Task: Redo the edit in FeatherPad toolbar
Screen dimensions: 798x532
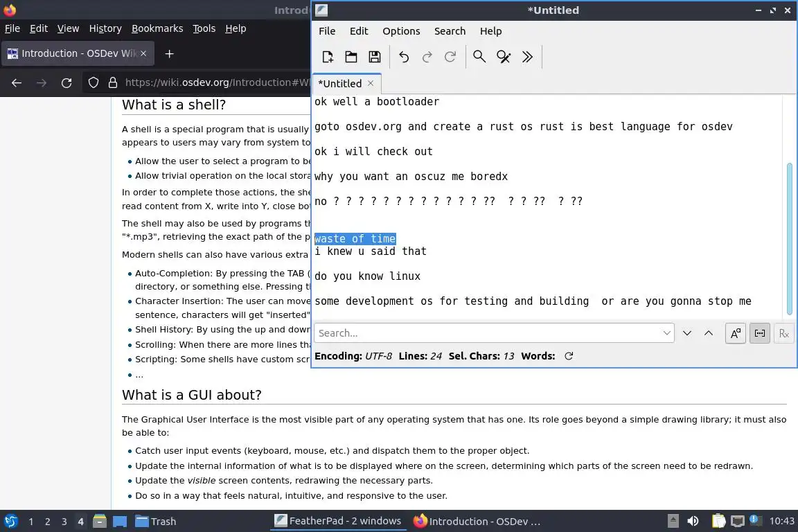Action: click(x=427, y=57)
